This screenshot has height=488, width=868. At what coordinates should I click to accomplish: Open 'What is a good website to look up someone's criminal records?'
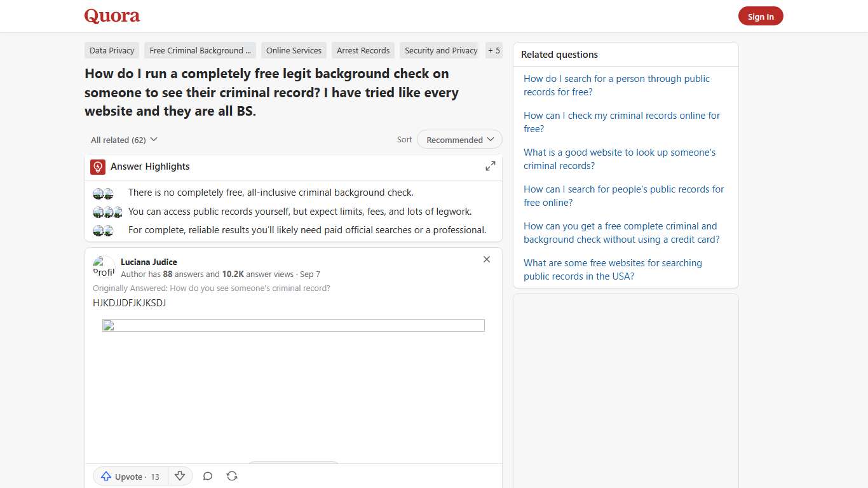point(620,159)
